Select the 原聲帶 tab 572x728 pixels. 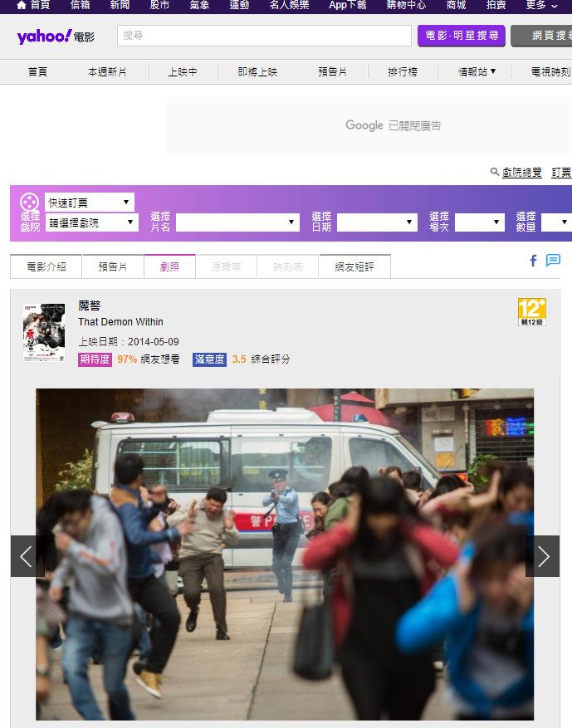coord(226,266)
